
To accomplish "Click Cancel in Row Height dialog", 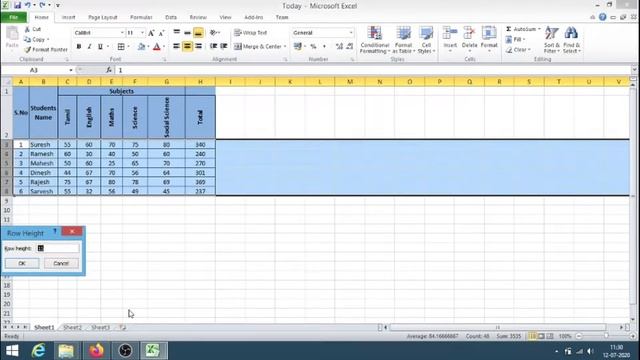I will pos(61,263).
